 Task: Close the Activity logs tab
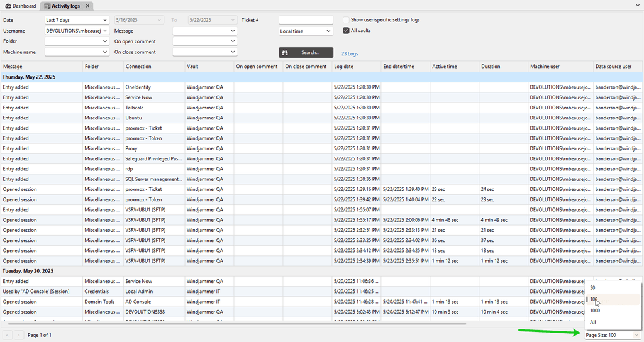point(87,6)
